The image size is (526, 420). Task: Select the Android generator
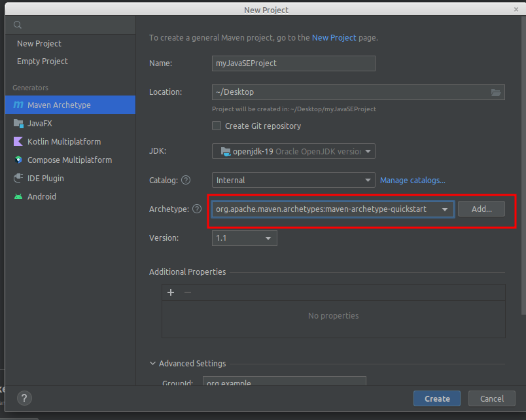(71, 196)
